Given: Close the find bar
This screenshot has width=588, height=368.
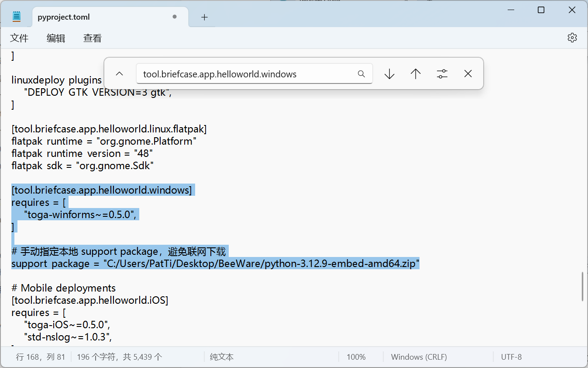Looking at the screenshot, I should pyautogui.click(x=468, y=74).
